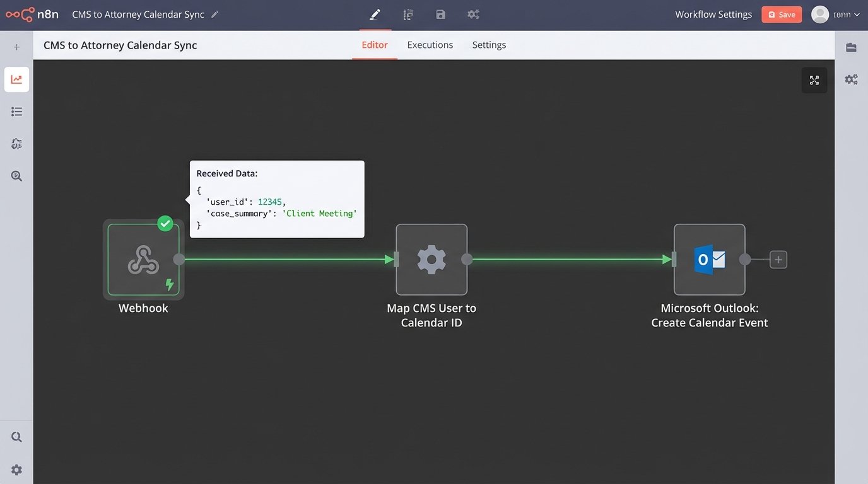Click the plus icon at sidebar top
Image resolution: width=868 pixels, height=484 pixels.
coord(16,47)
